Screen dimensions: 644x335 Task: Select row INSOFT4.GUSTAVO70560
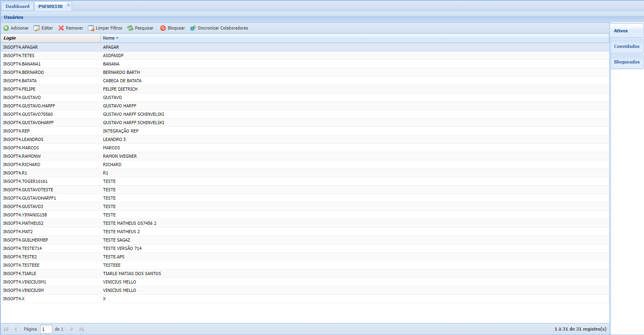tap(305, 114)
